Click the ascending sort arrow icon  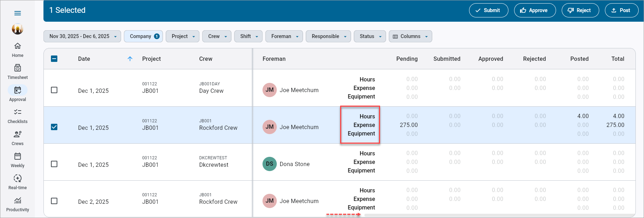pyautogui.click(x=130, y=59)
